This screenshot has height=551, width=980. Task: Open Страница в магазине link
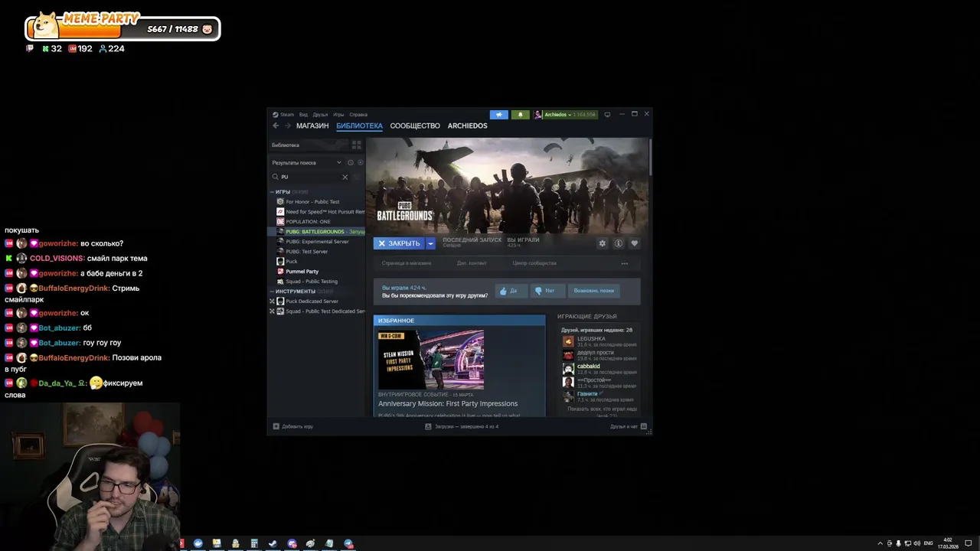407,263
